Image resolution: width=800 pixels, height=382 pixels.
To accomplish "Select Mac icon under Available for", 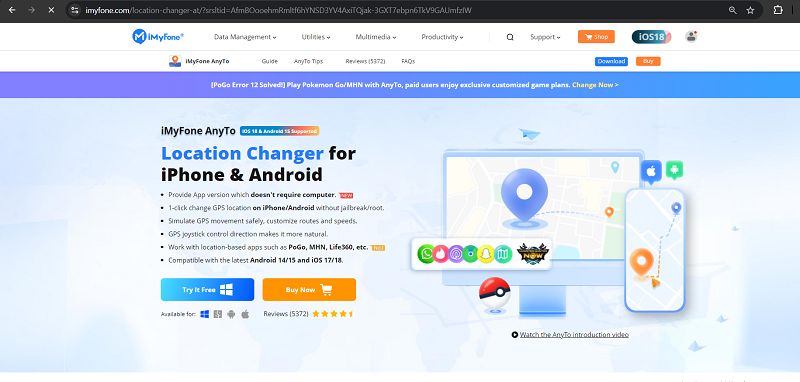I will 218,314.
